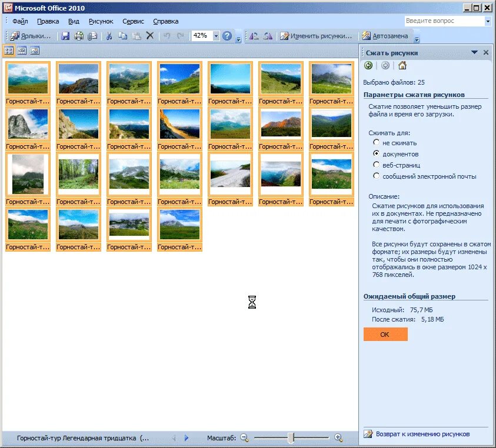Click the Paste clipboard icon
Screen dimensions: 496x448
point(137,36)
